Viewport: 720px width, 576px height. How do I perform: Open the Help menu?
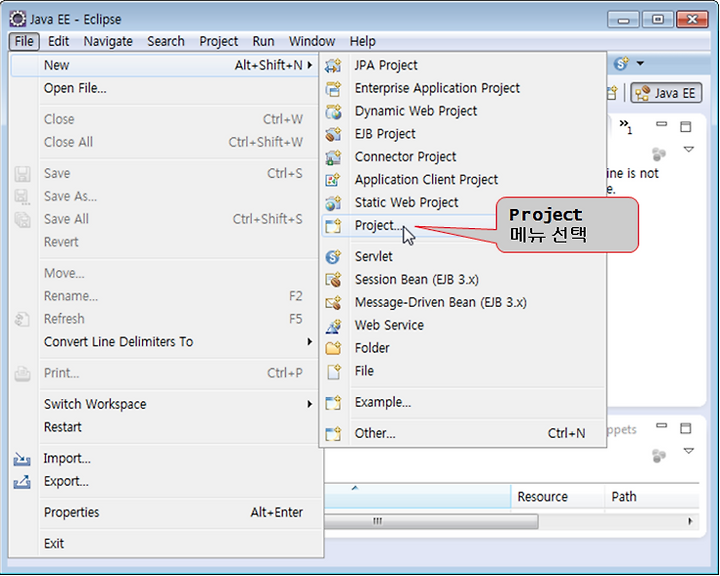(362, 41)
